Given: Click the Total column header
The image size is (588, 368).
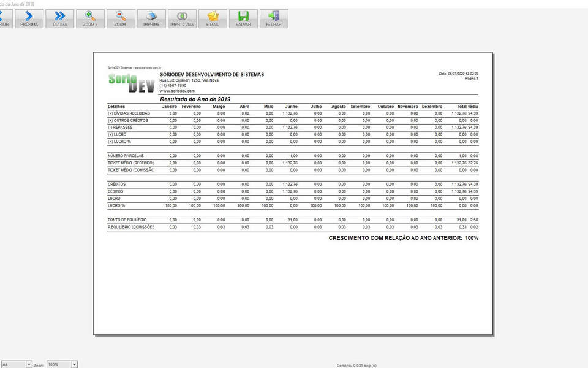Looking at the screenshot, I should [x=462, y=107].
